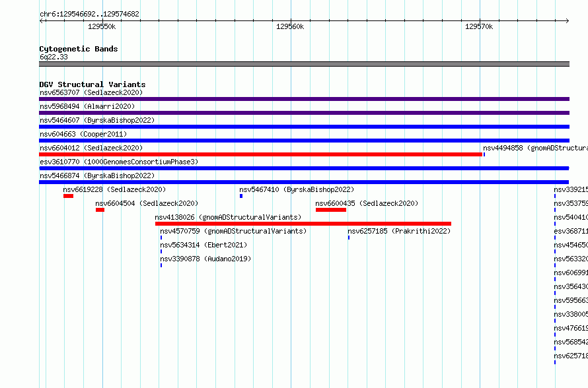
Task: Click the chr6:129546692..129574682 coordinate label
Action: pyautogui.click(x=89, y=14)
